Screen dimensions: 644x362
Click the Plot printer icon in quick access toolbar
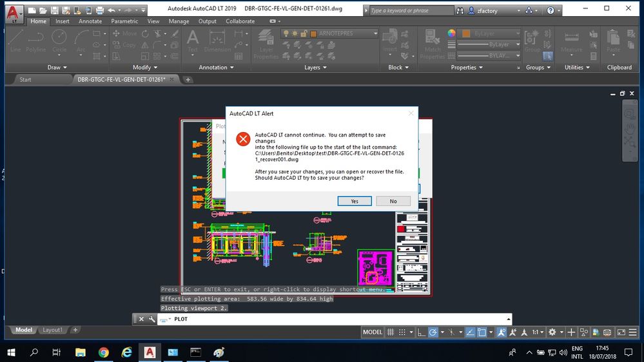[100, 10]
